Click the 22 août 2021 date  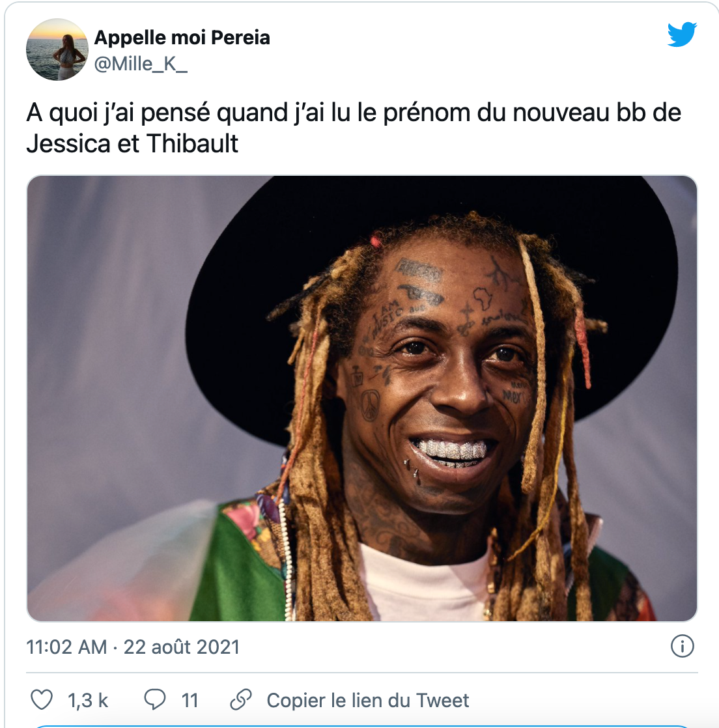[x=182, y=647]
